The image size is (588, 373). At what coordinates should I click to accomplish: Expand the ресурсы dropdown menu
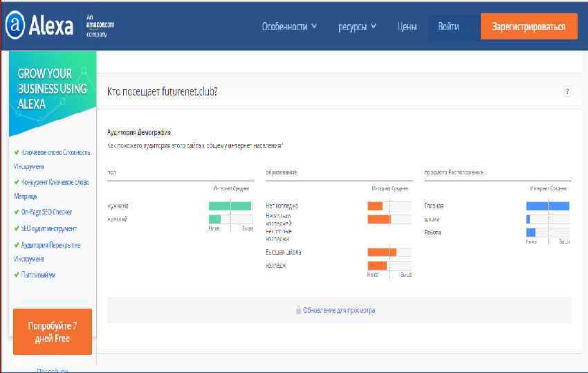358,26
